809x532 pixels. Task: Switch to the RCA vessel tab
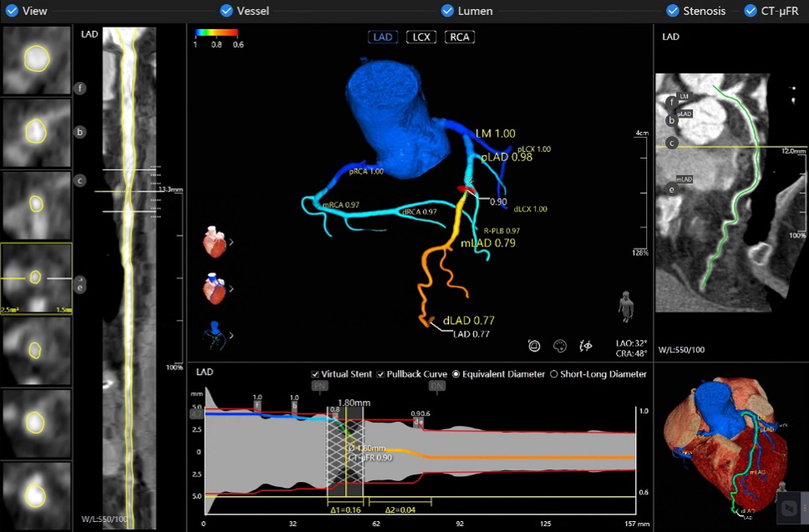459,37
